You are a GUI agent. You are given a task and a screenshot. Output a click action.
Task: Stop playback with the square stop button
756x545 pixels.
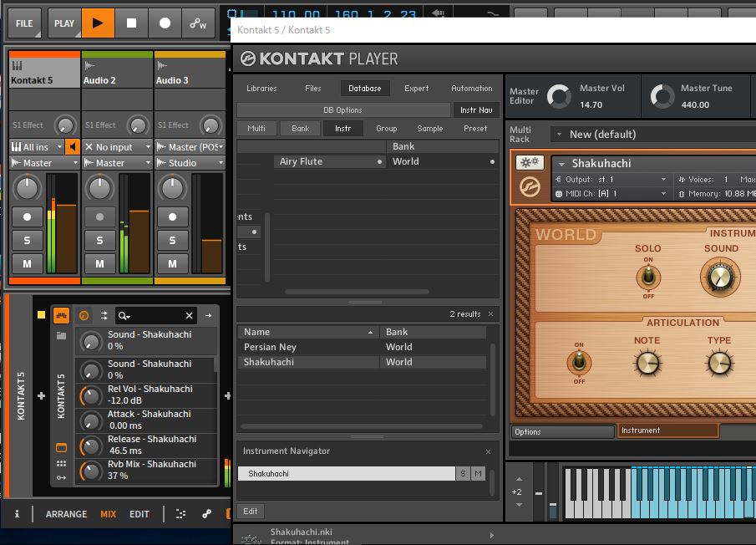pos(131,23)
